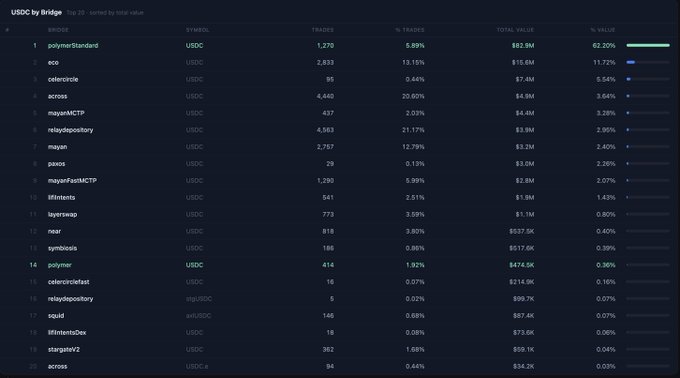680x378 pixels.
Task: Click the $82.9M total value
Action: pos(523,46)
